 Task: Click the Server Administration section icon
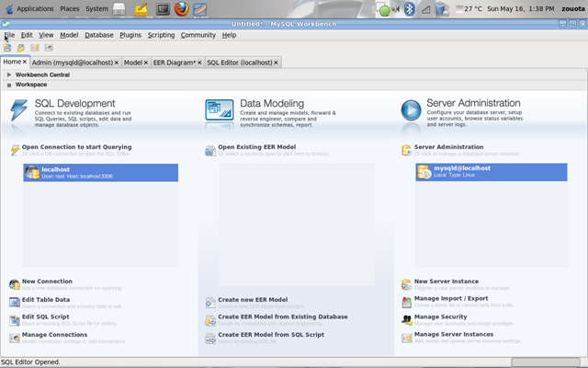(x=406, y=150)
